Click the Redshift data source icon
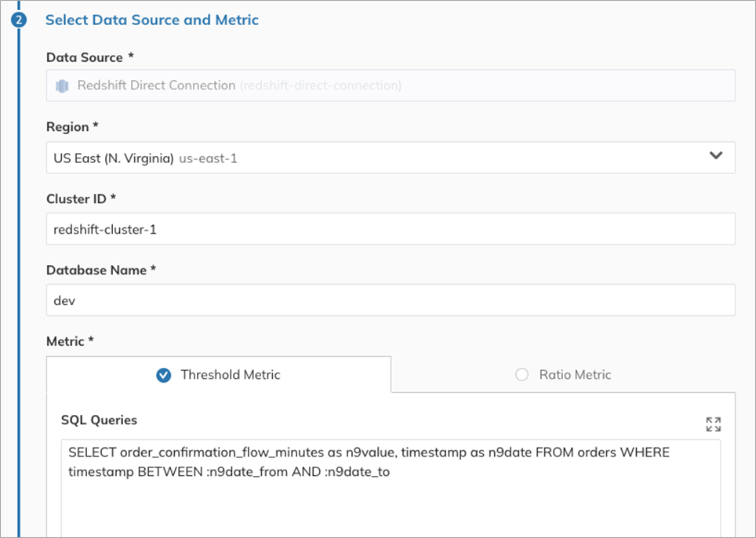756x538 pixels. [62, 85]
